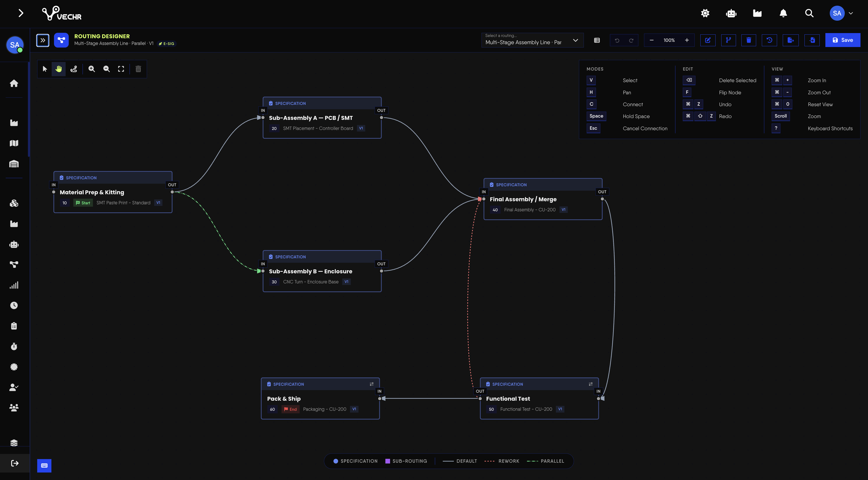Image resolution: width=868 pixels, height=480 pixels.
Task: Edit routing details pencil icon
Action: click(x=708, y=40)
